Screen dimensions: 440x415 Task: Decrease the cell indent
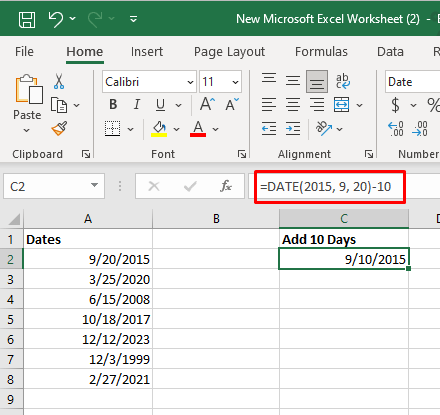coord(269,129)
